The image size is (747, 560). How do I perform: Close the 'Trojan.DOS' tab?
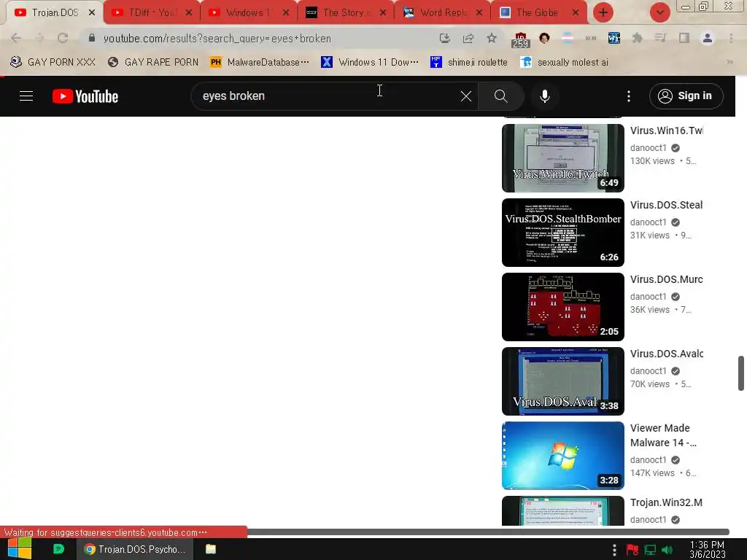92,12
